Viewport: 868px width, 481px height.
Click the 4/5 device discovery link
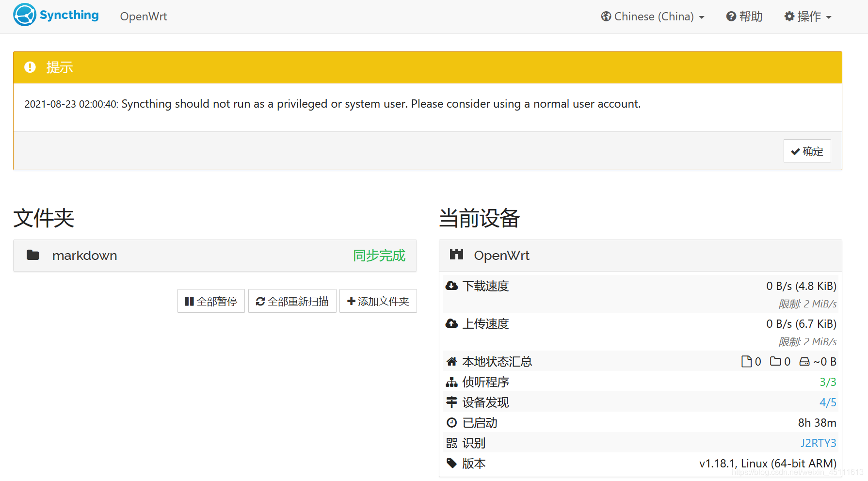point(828,402)
